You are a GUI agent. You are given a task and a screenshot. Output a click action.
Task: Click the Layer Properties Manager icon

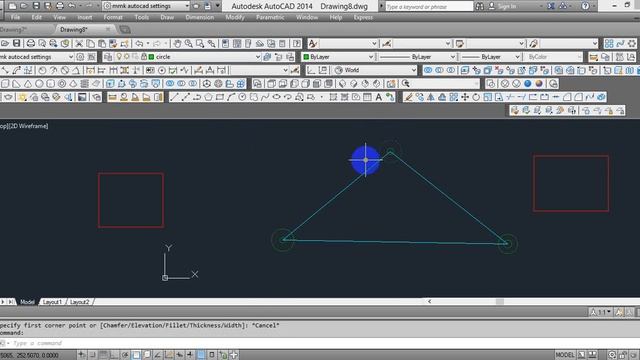tap(108, 57)
